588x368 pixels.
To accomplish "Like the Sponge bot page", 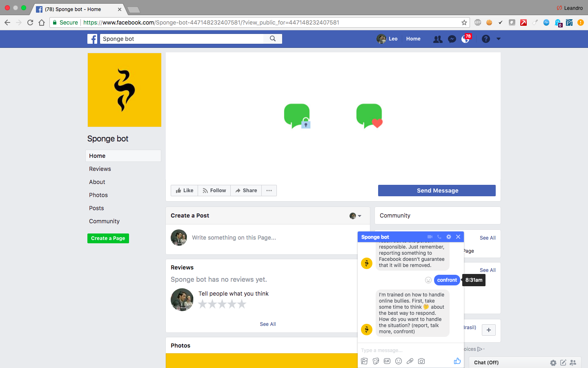I will pyautogui.click(x=185, y=191).
